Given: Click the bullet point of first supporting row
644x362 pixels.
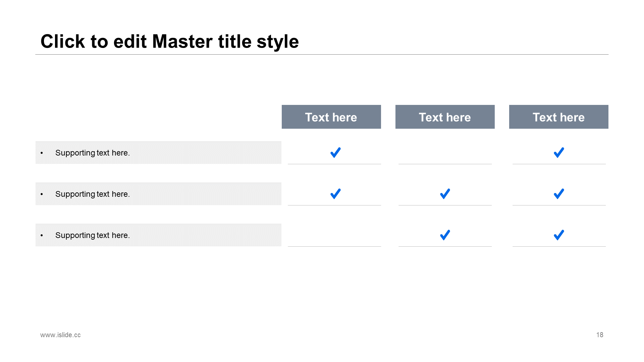Looking at the screenshot, I should pos(42,153).
